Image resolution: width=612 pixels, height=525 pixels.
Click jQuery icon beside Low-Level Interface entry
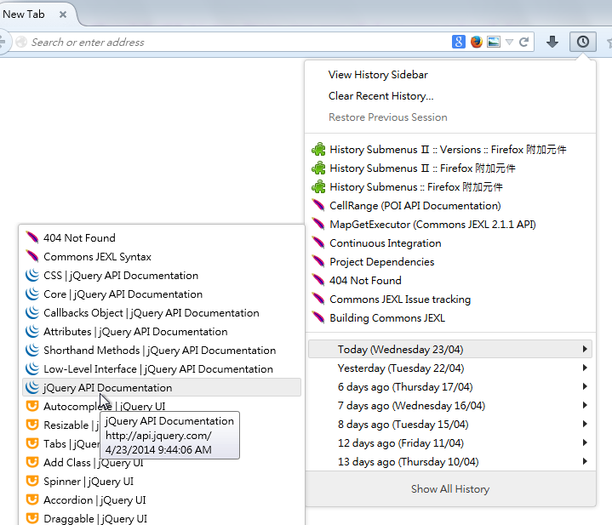[32, 369]
